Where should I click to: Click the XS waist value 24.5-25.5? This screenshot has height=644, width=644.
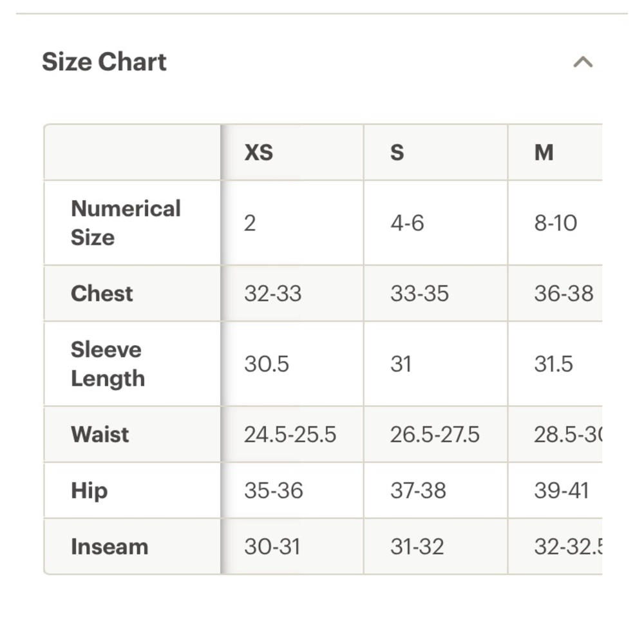point(290,434)
